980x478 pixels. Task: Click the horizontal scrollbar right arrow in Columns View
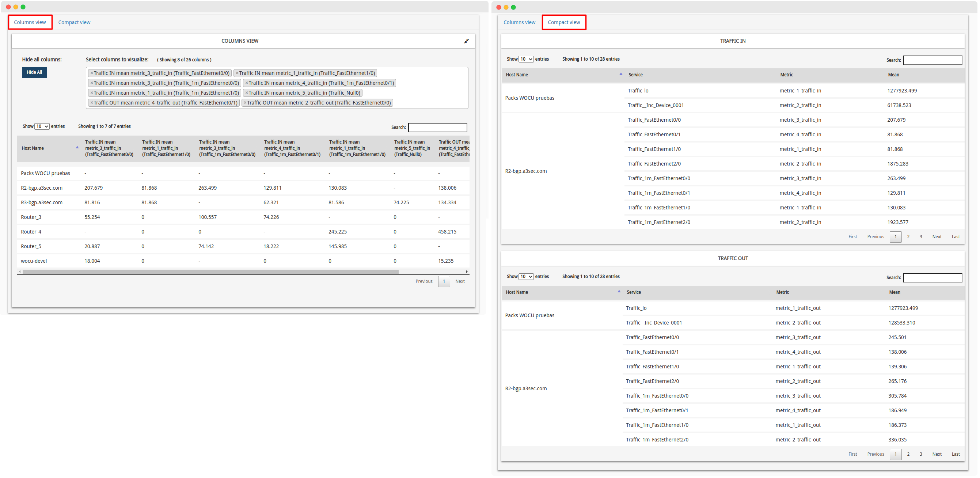coord(467,272)
